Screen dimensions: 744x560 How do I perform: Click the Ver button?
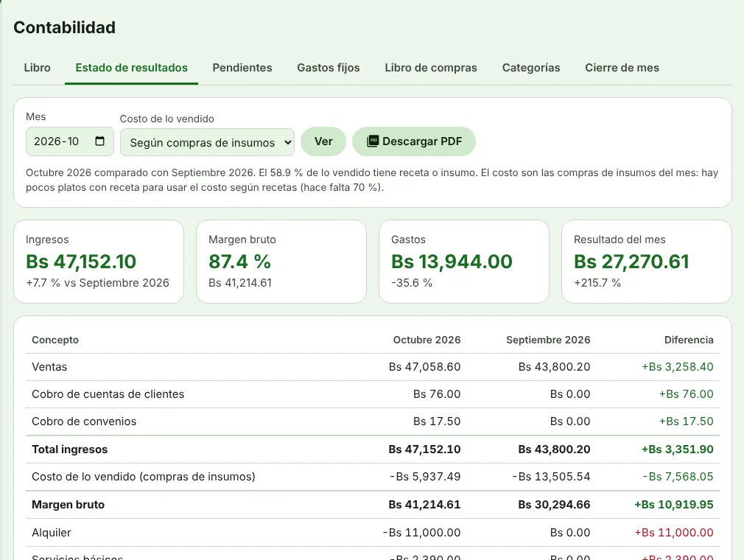coord(323,141)
